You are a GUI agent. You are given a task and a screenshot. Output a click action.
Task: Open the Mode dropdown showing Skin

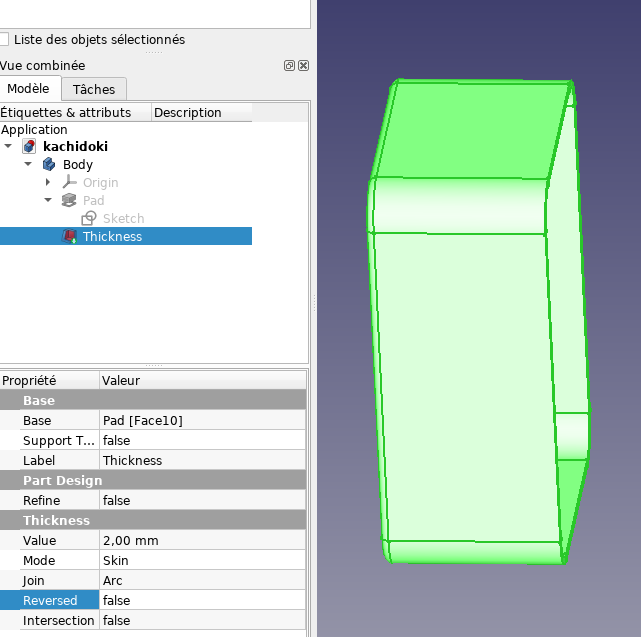[202, 561]
